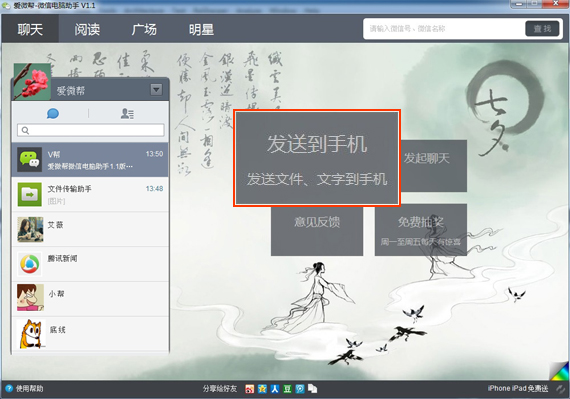The height and width of the screenshot is (399, 570).
Task: Click the refresh sync icon in status bar
Action: click(x=560, y=389)
